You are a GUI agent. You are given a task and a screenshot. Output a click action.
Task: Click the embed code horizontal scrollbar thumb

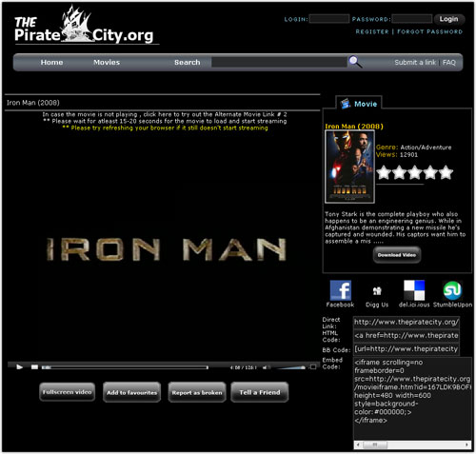pyautogui.click(x=375, y=444)
